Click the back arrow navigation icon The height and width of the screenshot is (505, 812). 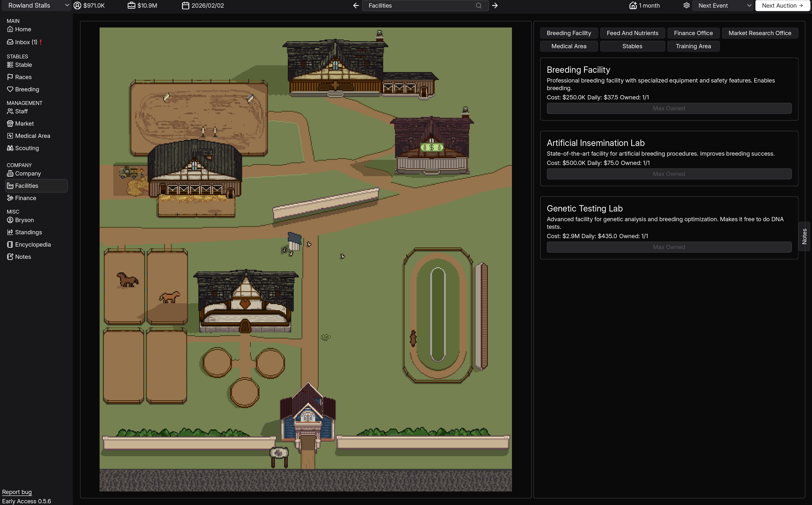click(356, 5)
